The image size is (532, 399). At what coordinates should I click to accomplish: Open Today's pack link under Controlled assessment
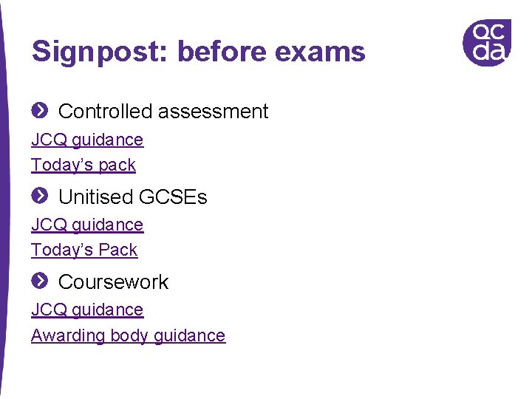(x=83, y=166)
